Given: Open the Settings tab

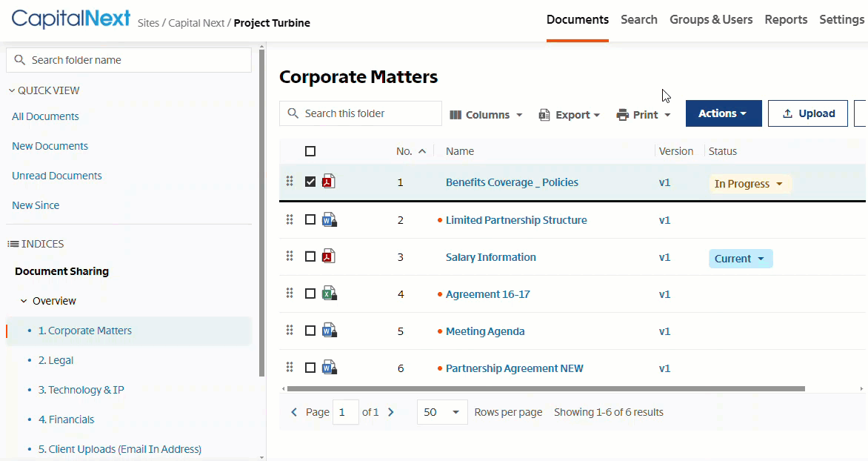Looking at the screenshot, I should [x=842, y=20].
